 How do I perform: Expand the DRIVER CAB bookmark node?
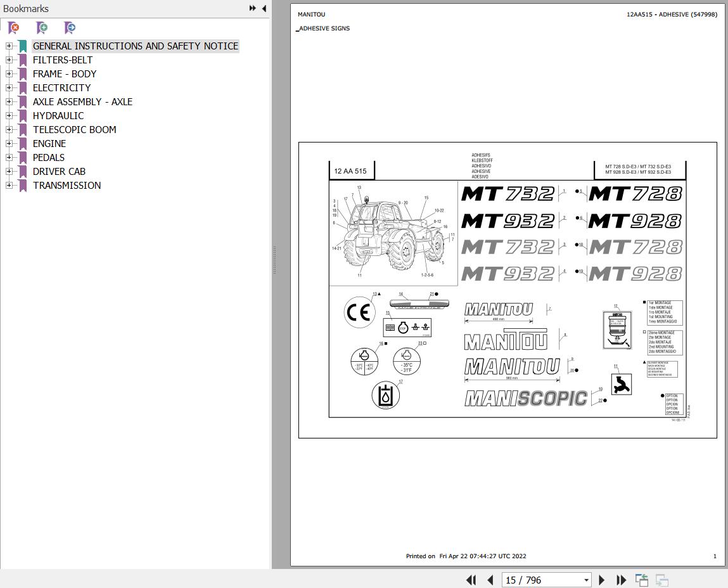(x=9, y=171)
